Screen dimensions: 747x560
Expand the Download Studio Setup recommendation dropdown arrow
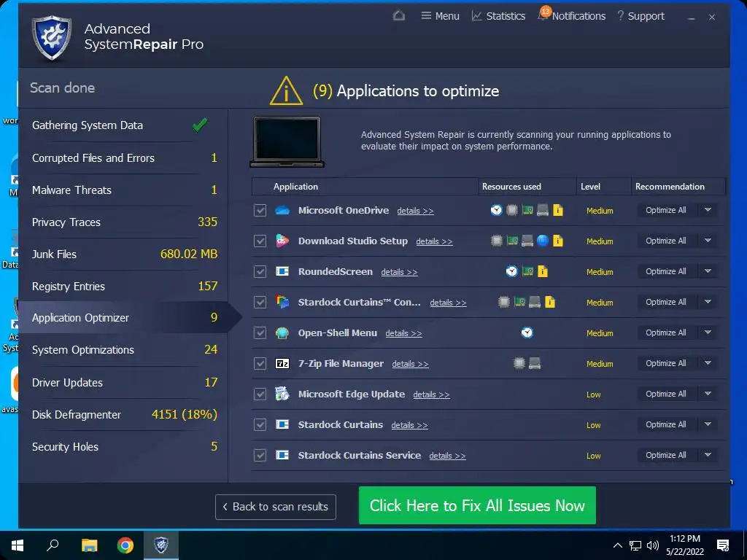(708, 241)
